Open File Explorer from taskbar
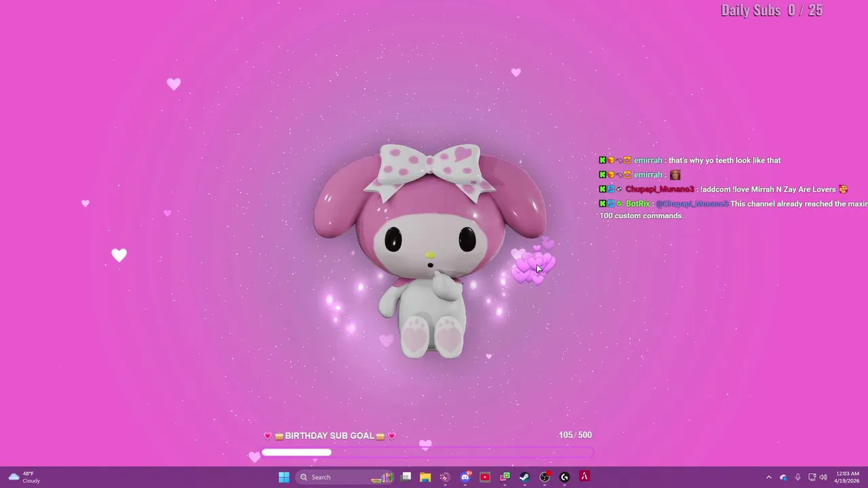The image size is (868, 488). click(x=425, y=477)
